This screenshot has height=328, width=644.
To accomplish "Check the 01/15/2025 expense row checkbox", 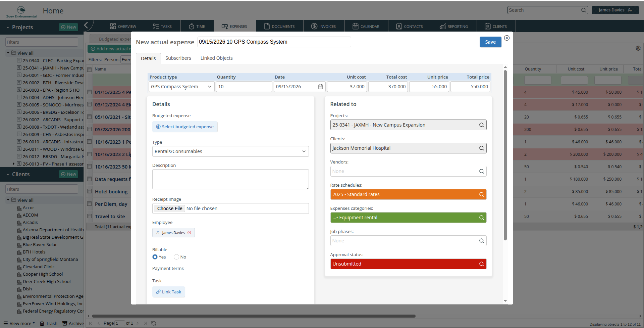I will click(x=90, y=92).
